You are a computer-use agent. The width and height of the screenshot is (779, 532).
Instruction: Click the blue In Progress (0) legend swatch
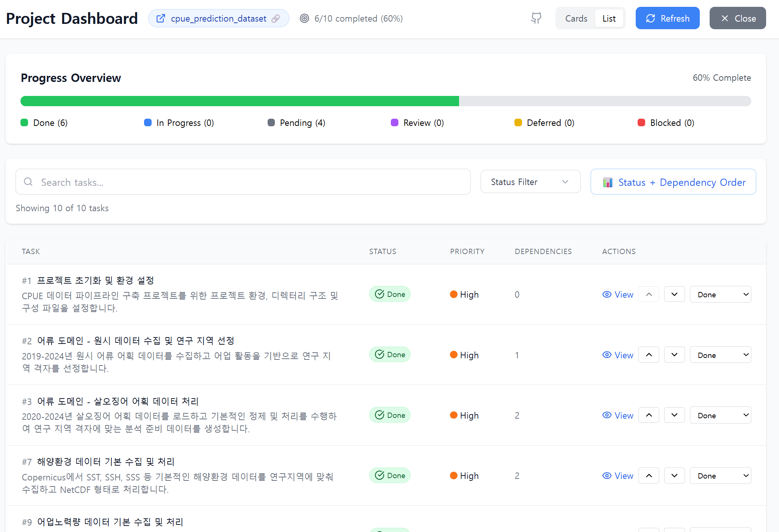[x=148, y=122]
